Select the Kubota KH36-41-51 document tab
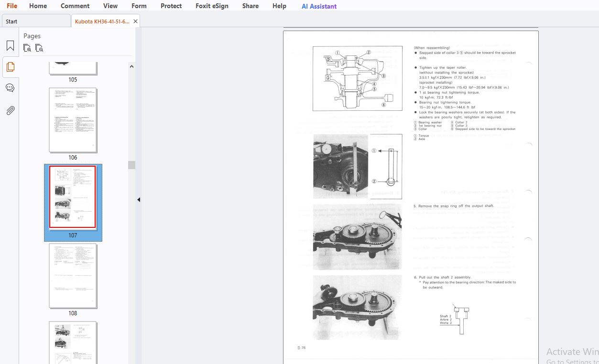The width and height of the screenshot is (599, 364). 102,21
